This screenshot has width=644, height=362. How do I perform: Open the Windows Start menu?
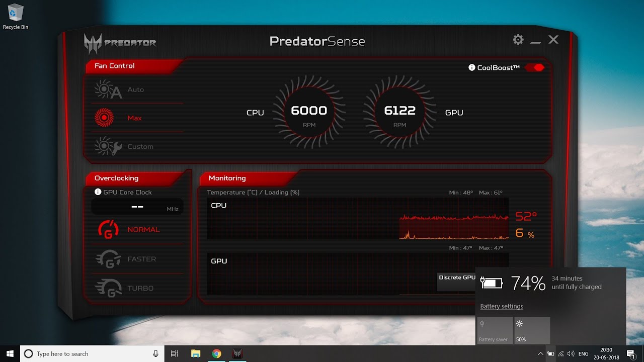coord(10,354)
